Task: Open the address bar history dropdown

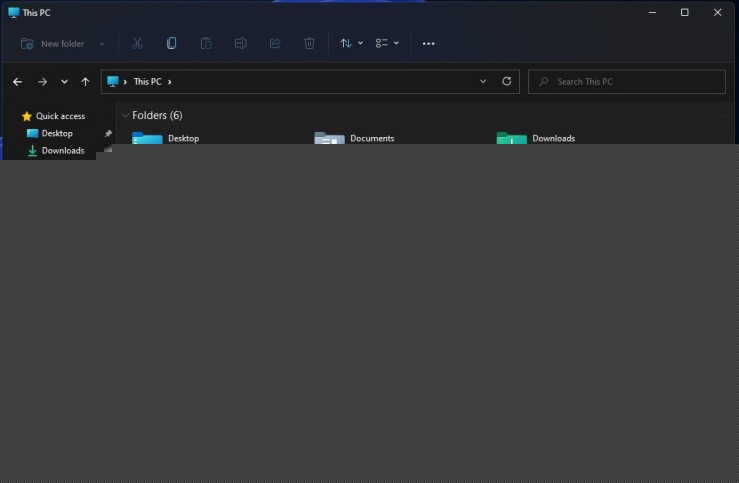Action: [x=483, y=82]
